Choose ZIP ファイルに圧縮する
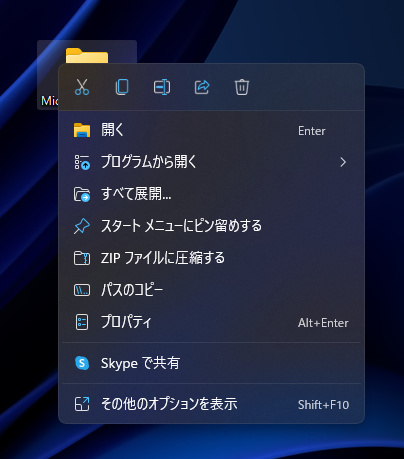This screenshot has width=404, height=459. (211, 258)
